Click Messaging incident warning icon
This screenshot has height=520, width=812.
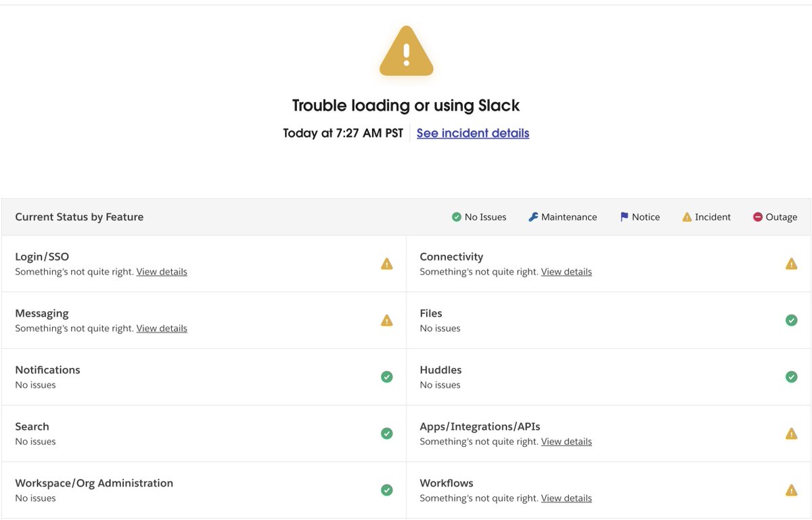coord(387,321)
